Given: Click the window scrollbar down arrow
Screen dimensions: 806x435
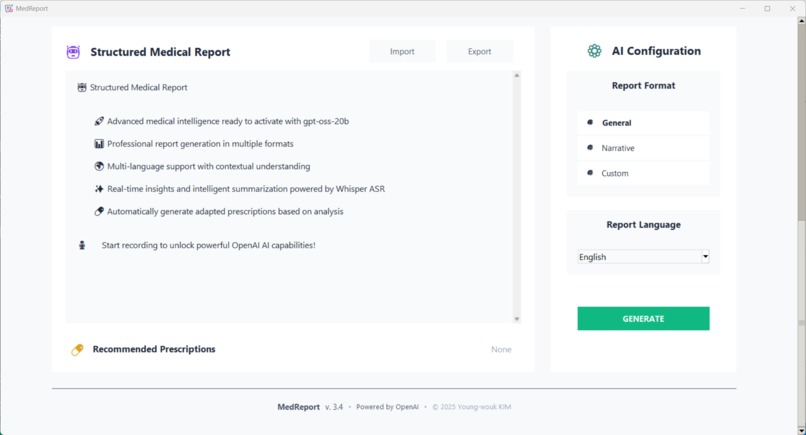Looking at the screenshot, I should click(x=801, y=430).
